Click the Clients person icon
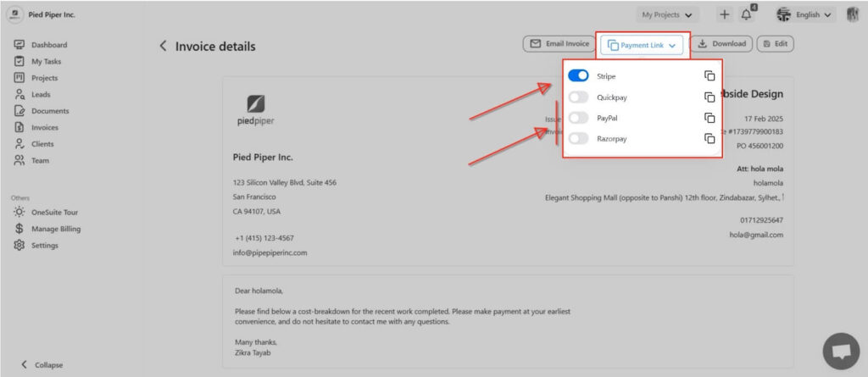This screenshot has height=377, width=868. [x=19, y=144]
